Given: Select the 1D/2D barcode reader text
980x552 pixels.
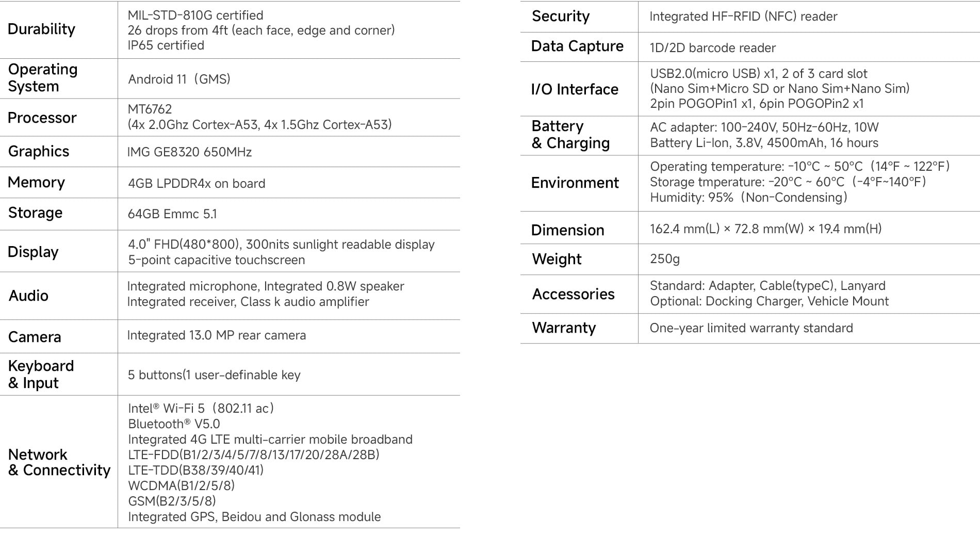Looking at the screenshot, I should tap(713, 48).
